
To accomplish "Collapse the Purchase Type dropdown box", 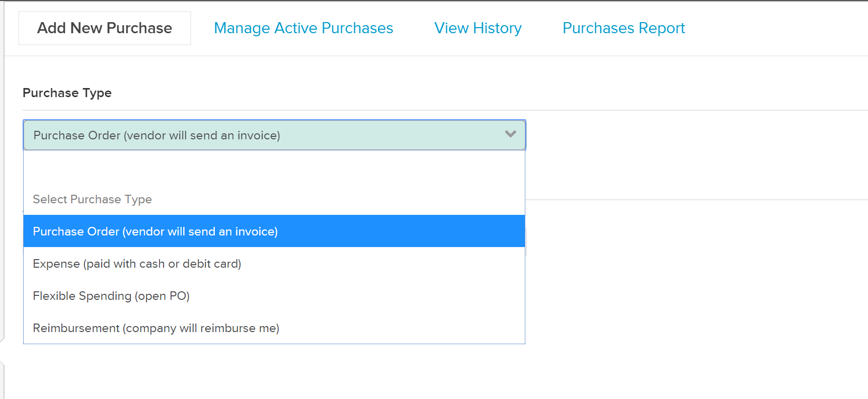I will click(274, 135).
